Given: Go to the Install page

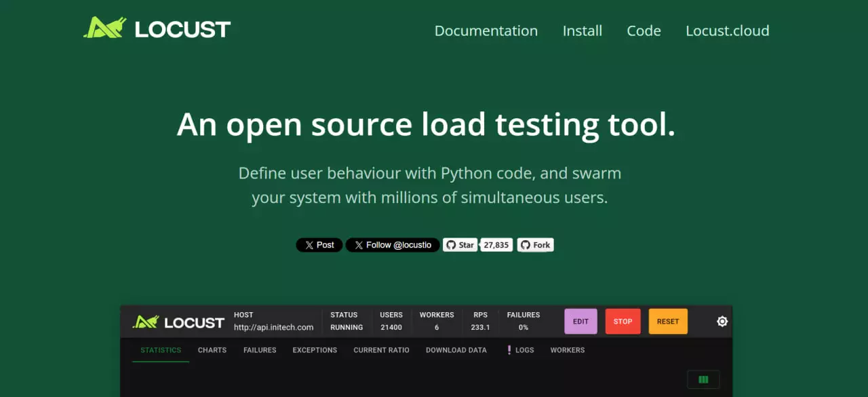Looking at the screenshot, I should tap(583, 31).
